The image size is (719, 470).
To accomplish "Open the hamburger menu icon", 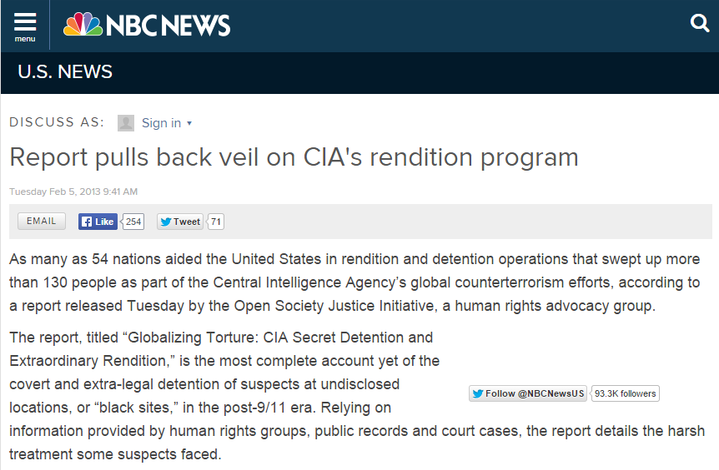I will [x=25, y=22].
